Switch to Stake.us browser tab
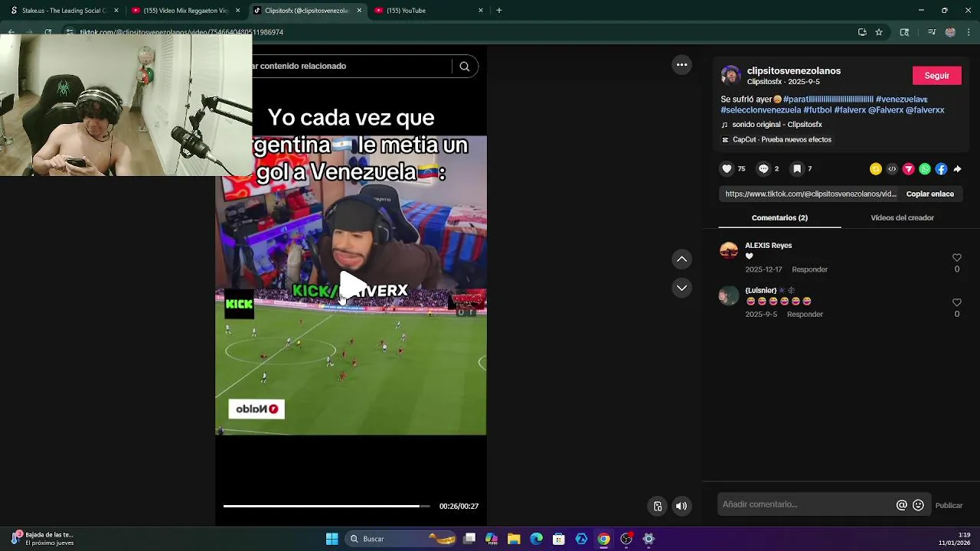The width and height of the screenshot is (980, 551). (x=64, y=11)
